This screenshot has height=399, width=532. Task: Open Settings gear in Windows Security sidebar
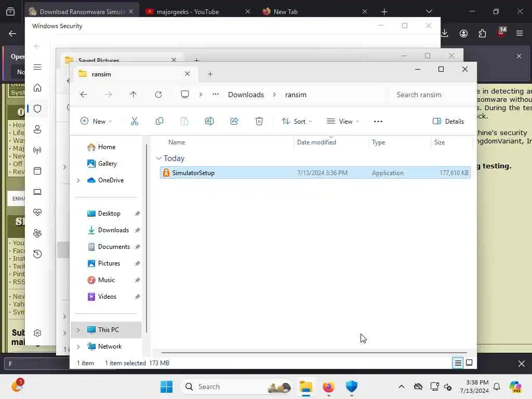coord(37,333)
